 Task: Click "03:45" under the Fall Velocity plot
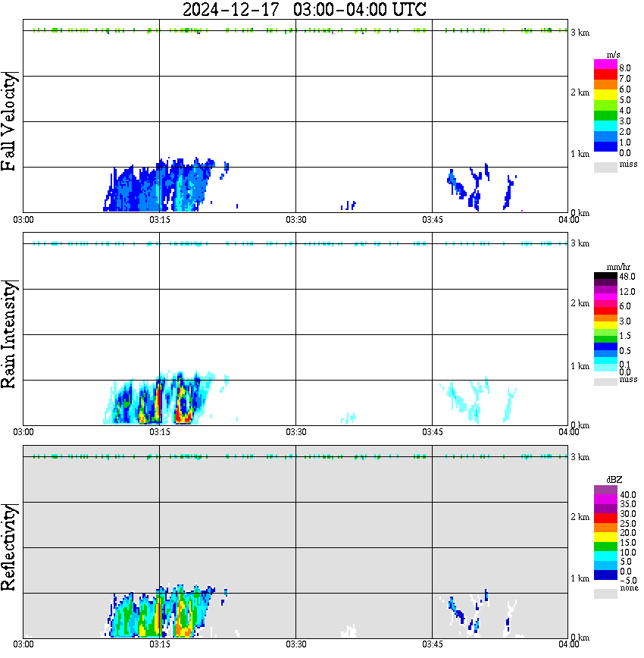click(433, 220)
